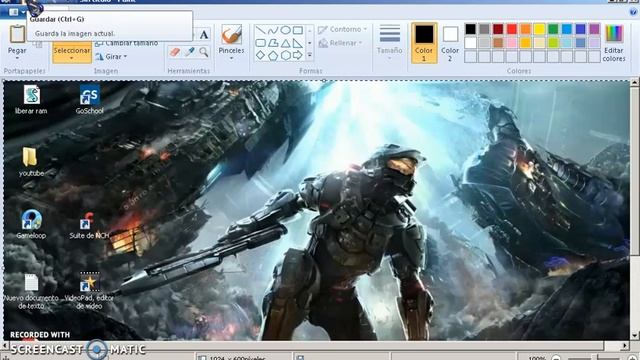Open Editar colores dialog
The height and width of the screenshot is (360, 640).
click(x=613, y=43)
